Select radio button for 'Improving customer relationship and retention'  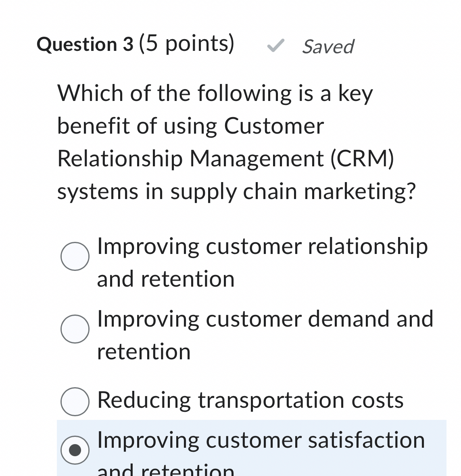click(x=75, y=256)
